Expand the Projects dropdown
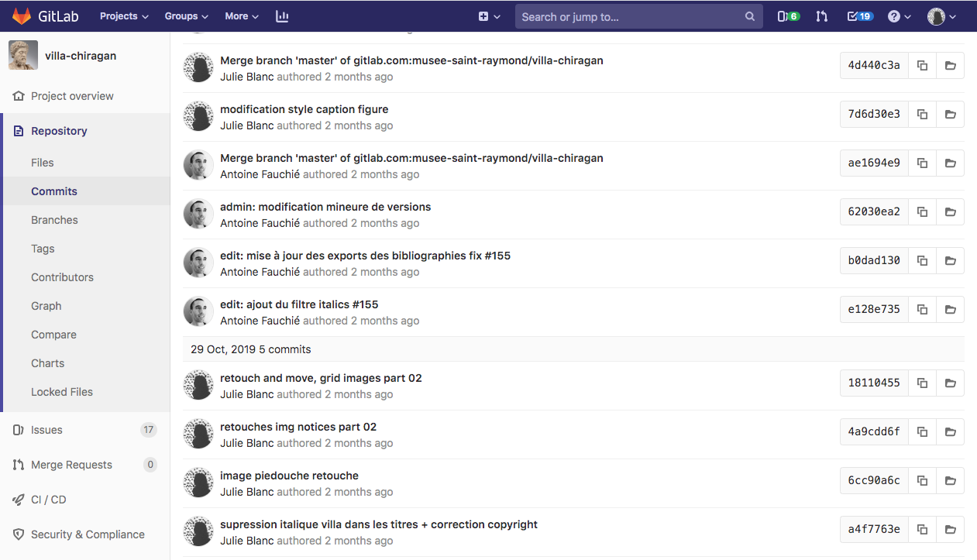 tap(124, 16)
